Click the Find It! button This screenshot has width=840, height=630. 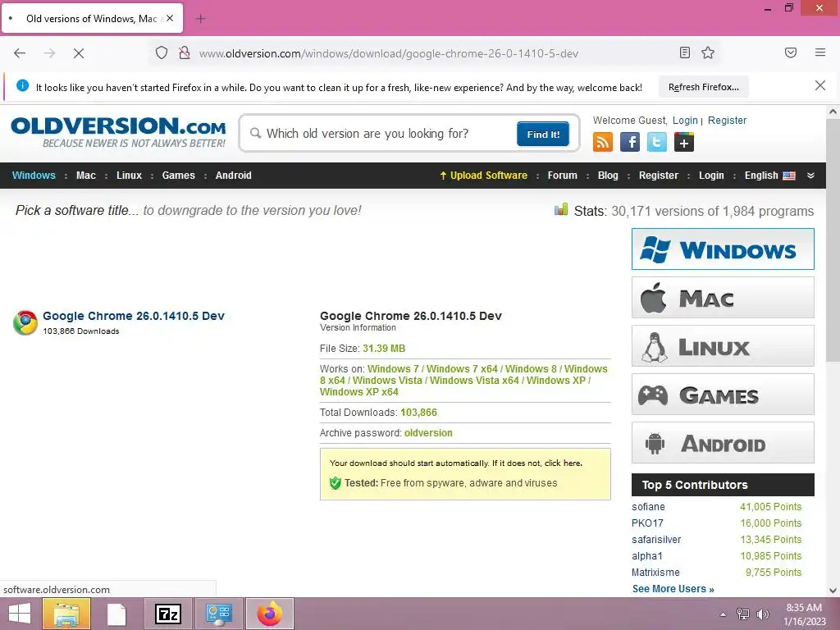(x=543, y=134)
